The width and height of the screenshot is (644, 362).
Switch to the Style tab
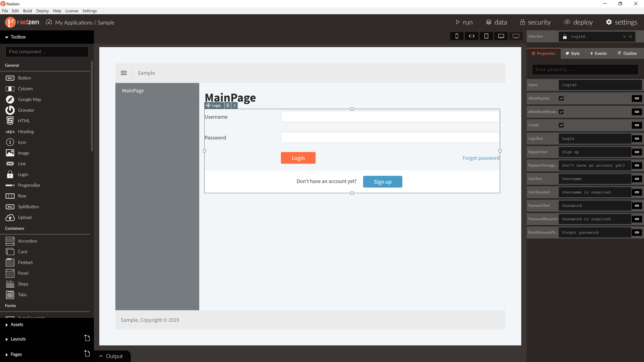tap(573, 53)
